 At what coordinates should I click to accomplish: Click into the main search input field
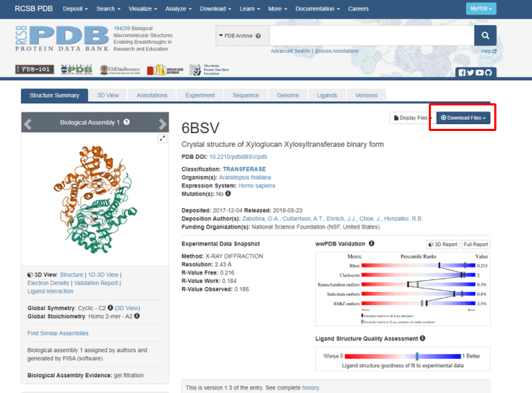coord(371,36)
